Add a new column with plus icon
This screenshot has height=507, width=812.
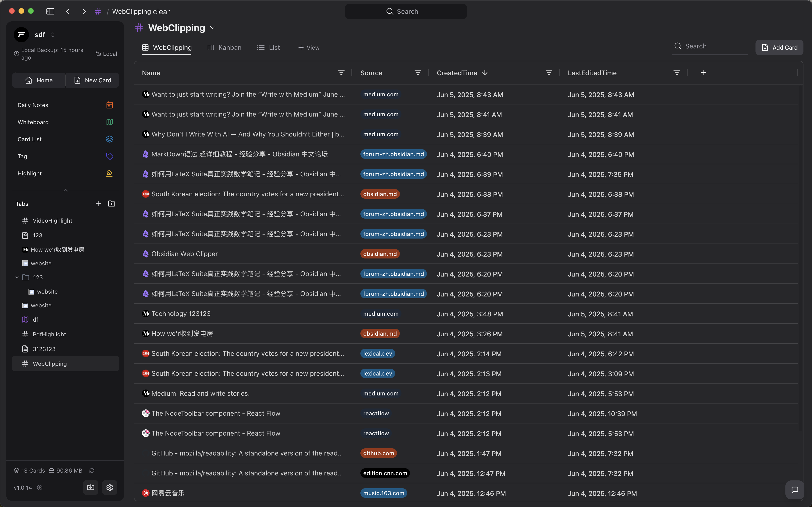click(703, 73)
